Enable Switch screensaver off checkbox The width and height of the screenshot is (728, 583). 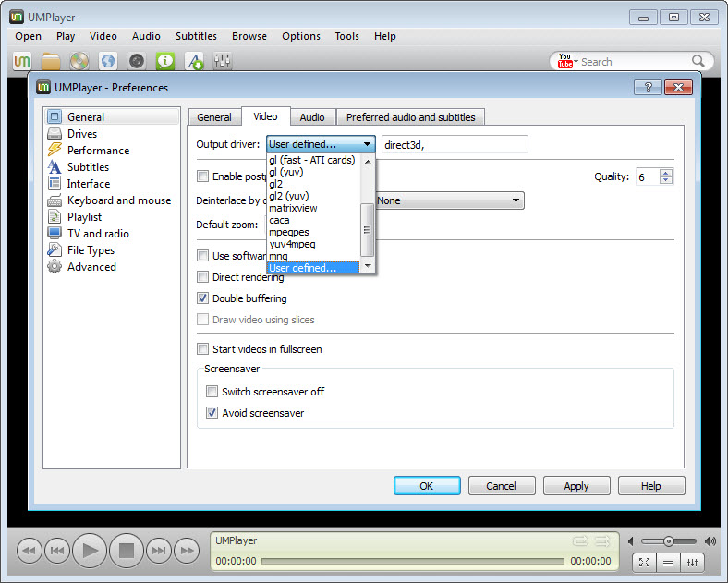tap(212, 392)
